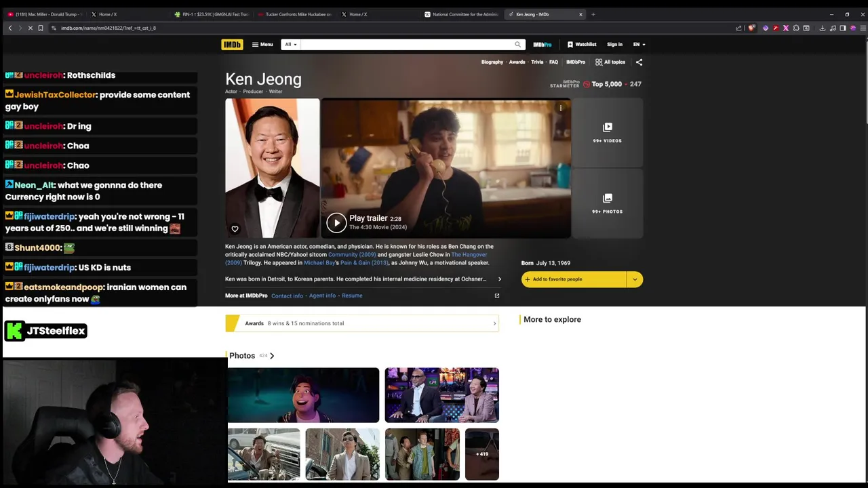This screenshot has height=488, width=868.
Task: Go to the FAQ section link
Action: pyautogui.click(x=553, y=62)
